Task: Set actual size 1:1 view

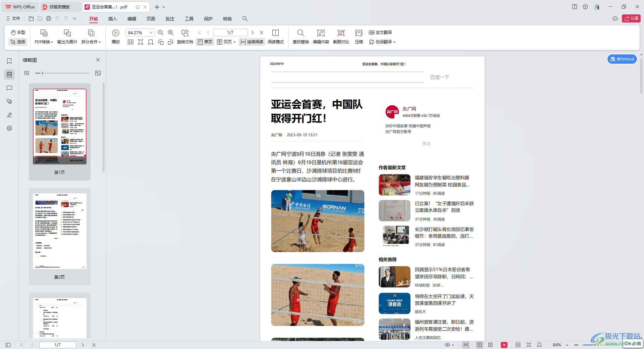Action: [130, 42]
